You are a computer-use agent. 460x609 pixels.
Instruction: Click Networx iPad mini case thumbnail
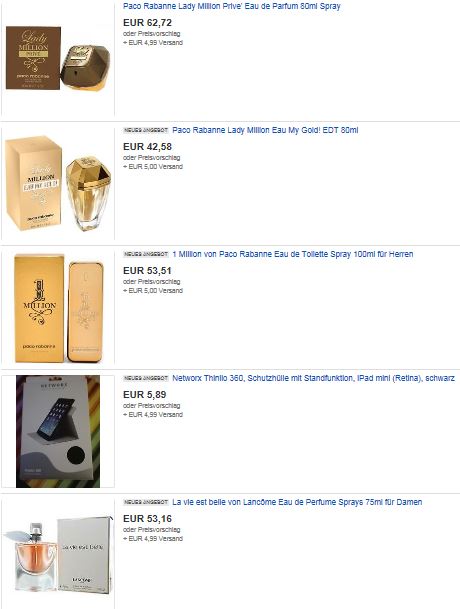[58, 431]
